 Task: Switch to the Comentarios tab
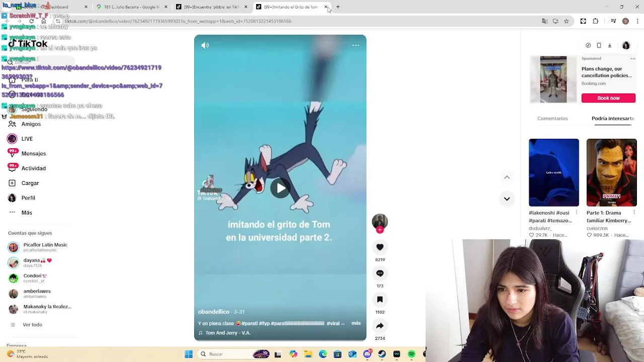click(x=552, y=119)
